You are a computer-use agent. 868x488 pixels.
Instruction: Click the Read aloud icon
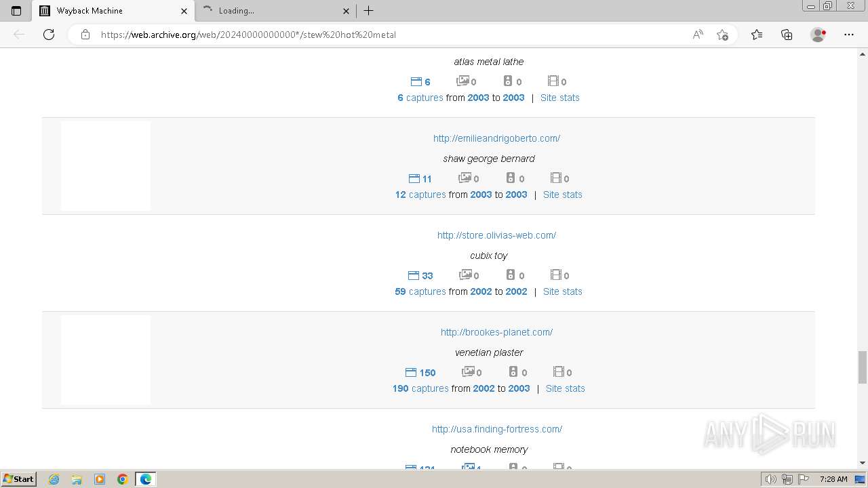pyautogui.click(x=698, y=35)
